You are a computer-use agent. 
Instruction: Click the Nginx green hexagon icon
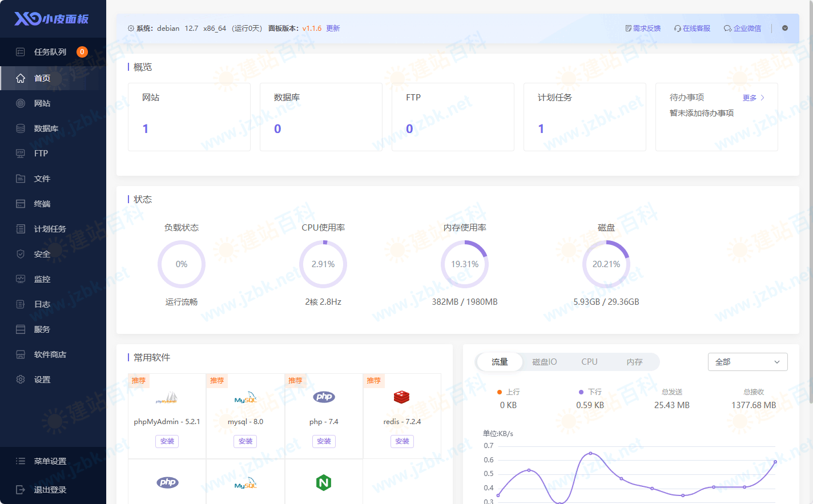coord(324,483)
